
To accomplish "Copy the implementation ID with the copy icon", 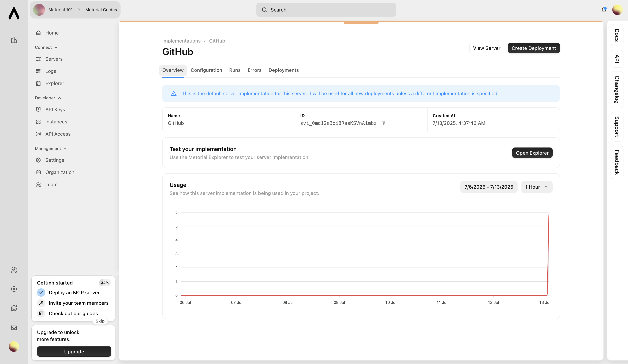I will [x=383, y=123].
